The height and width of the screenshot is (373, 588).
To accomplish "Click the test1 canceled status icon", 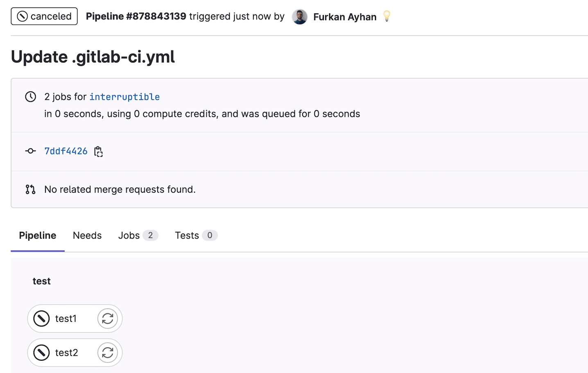I will 41,319.
